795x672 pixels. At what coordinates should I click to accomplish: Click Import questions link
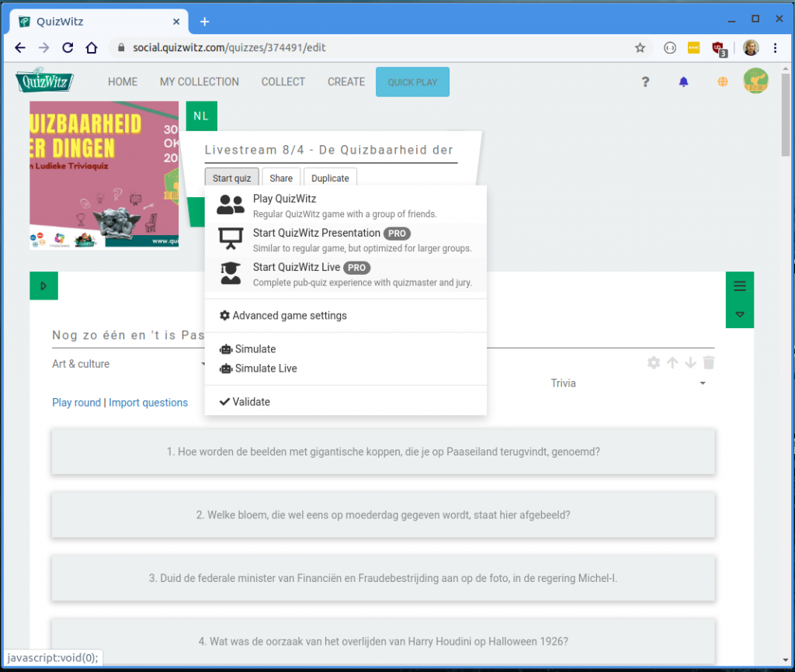coord(148,403)
